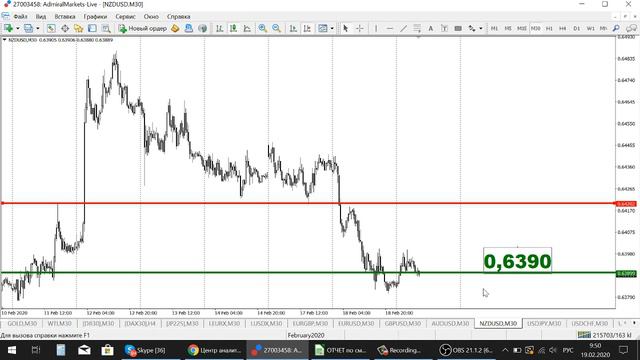Open the New Chart dropdown arrow
Image resolution: width=640 pixels, height=360 pixels.
click(18, 29)
